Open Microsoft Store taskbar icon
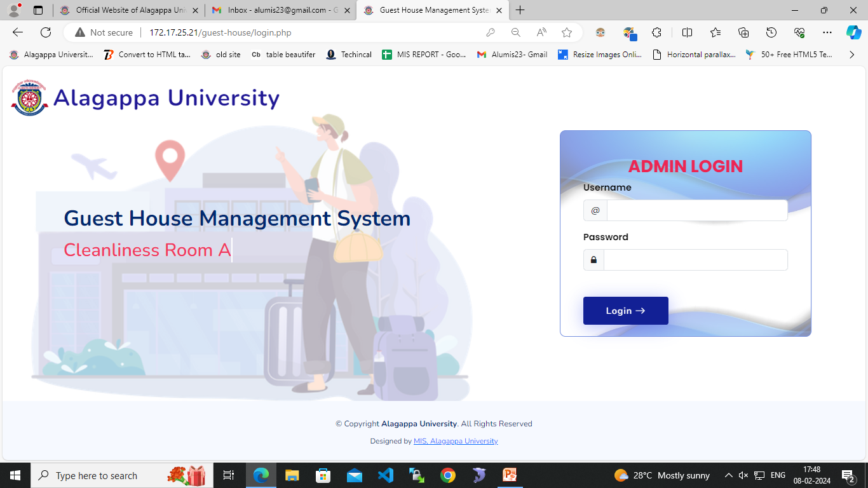 pyautogui.click(x=323, y=475)
